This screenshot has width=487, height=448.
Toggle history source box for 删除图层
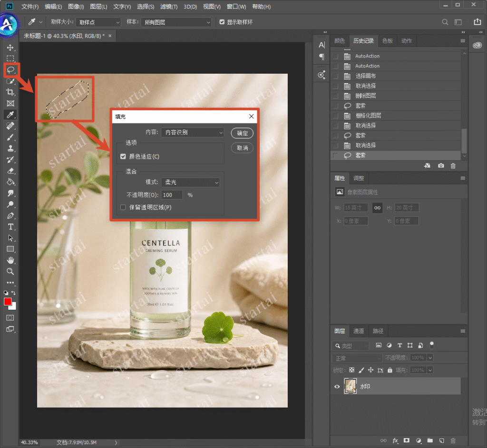click(x=335, y=96)
